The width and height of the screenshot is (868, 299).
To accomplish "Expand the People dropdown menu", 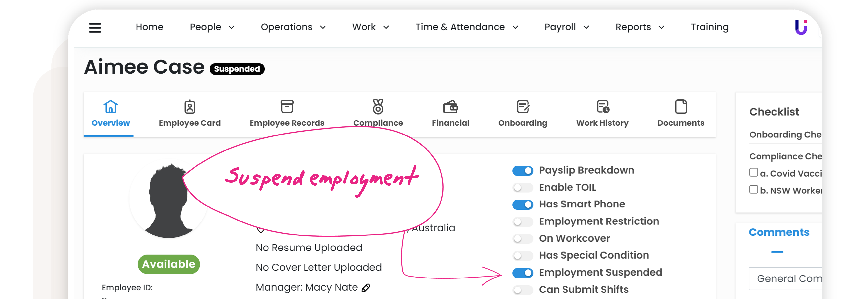I will point(212,27).
